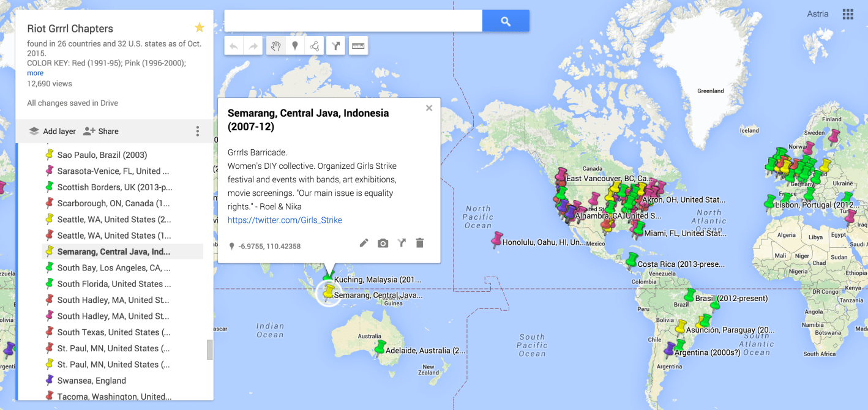Select the Add directions tool
Image resolution: width=868 pixels, height=410 pixels.
pos(335,45)
